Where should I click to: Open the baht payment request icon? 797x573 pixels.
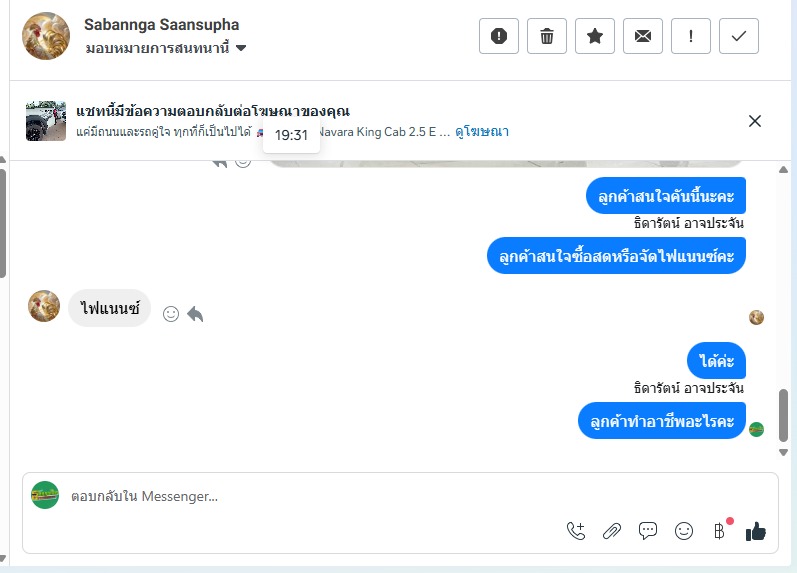coord(719,531)
